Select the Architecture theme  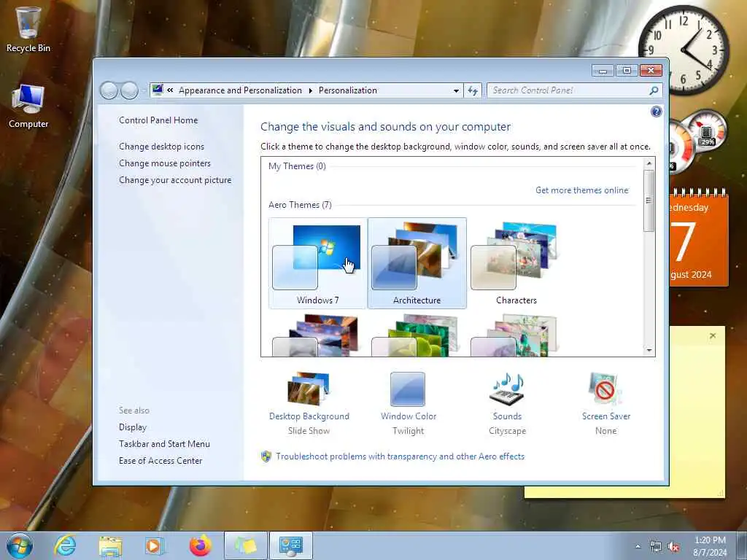coord(417,263)
